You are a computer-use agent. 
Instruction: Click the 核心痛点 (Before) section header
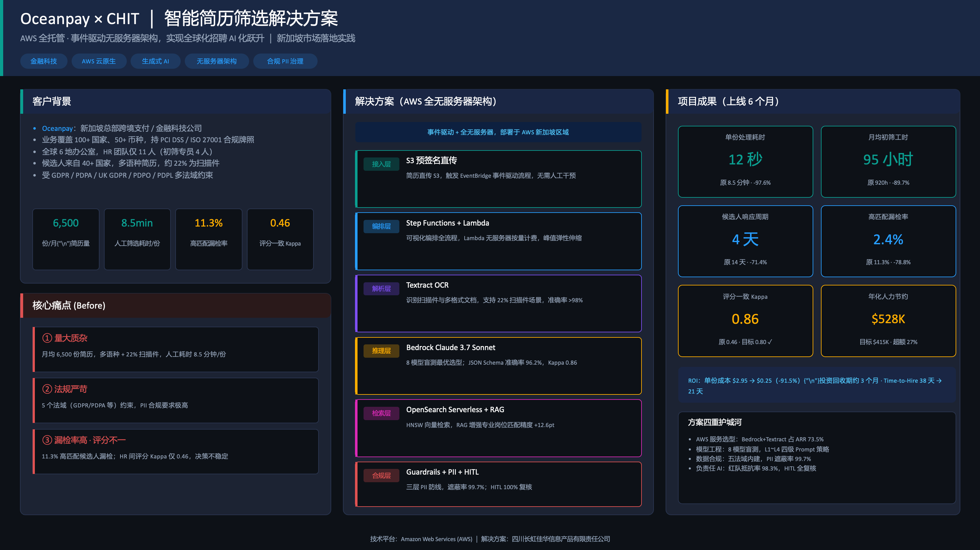pos(175,305)
